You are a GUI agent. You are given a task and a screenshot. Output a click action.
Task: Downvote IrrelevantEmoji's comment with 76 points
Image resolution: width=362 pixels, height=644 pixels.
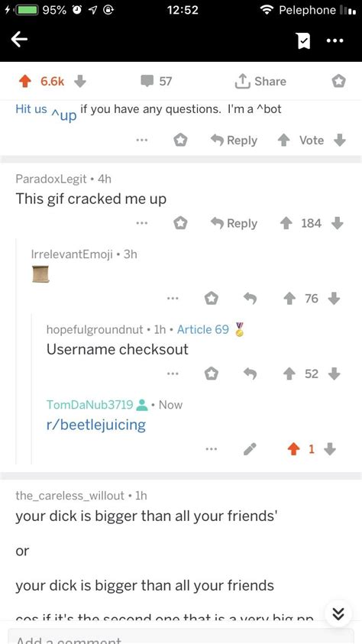pyautogui.click(x=335, y=299)
